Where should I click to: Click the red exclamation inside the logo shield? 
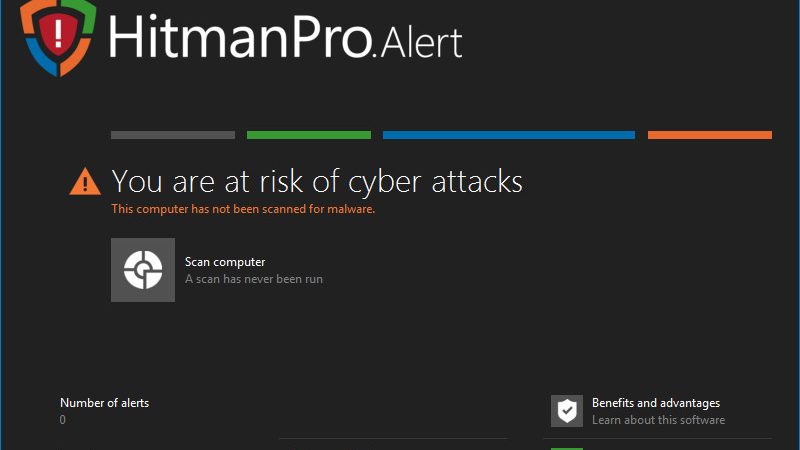(58, 34)
